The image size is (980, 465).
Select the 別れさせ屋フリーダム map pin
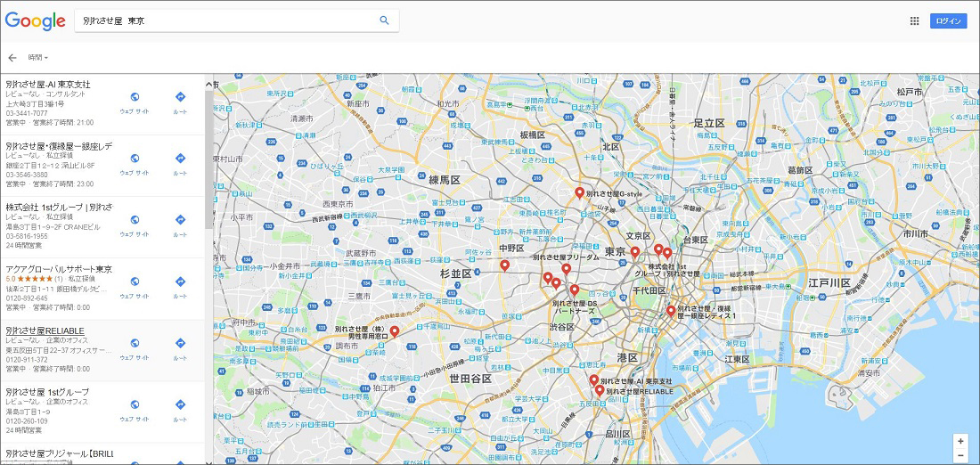(x=566, y=269)
